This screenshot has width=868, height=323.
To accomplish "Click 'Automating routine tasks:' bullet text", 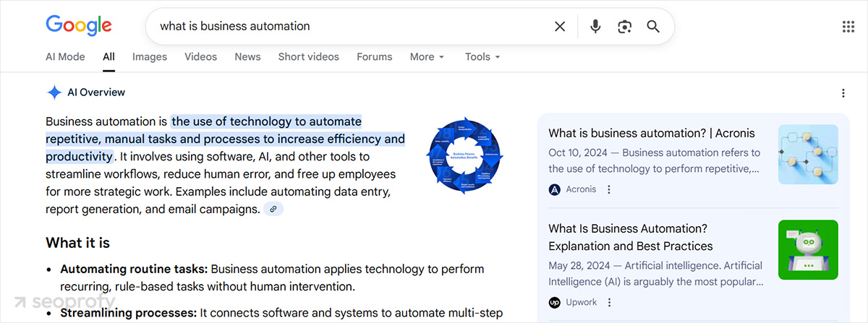I will pos(134,269).
